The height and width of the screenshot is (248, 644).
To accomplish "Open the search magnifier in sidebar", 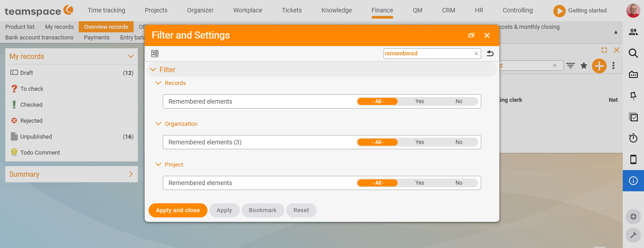I will click(x=633, y=53).
